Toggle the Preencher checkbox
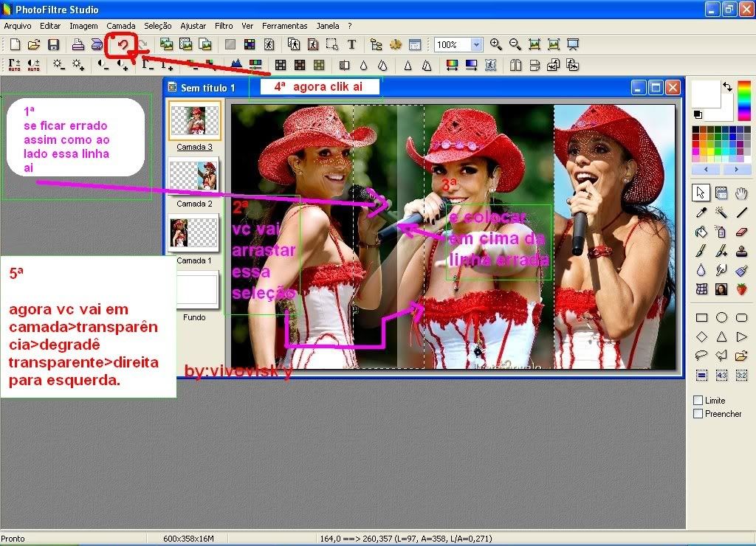 click(x=698, y=414)
